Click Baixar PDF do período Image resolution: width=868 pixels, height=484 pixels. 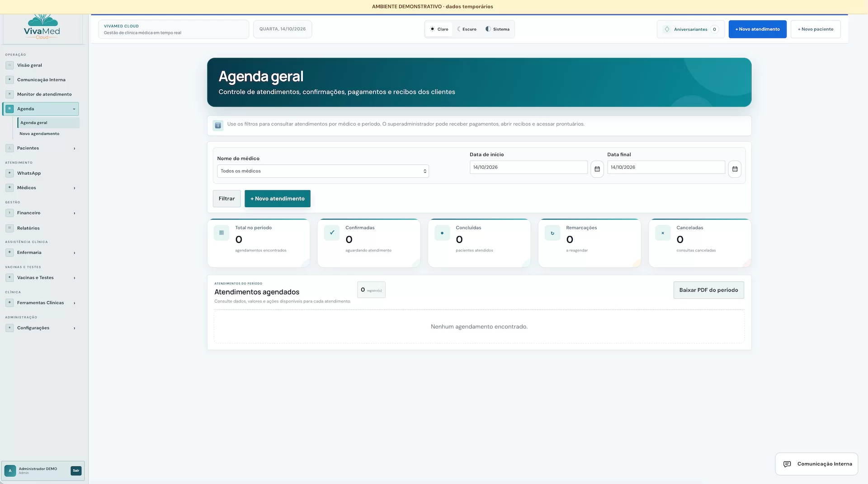tap(708, 290)
